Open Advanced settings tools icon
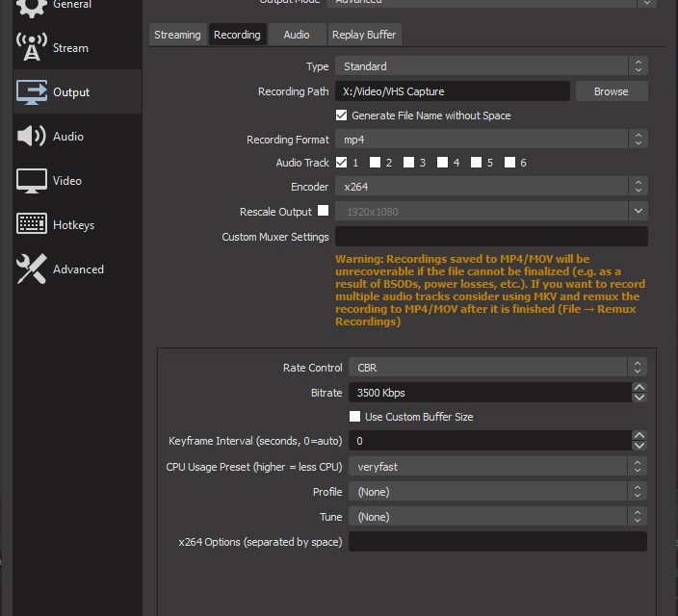The width and height of the screenshot is (678, 616). pyautogui.click(x=32, y=269)
